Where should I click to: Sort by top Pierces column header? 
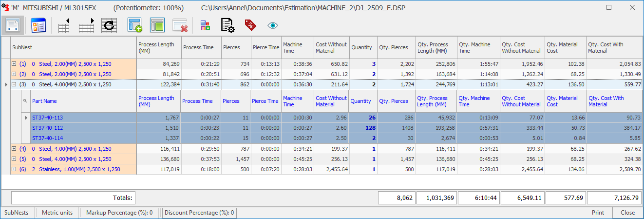[236, 47]
